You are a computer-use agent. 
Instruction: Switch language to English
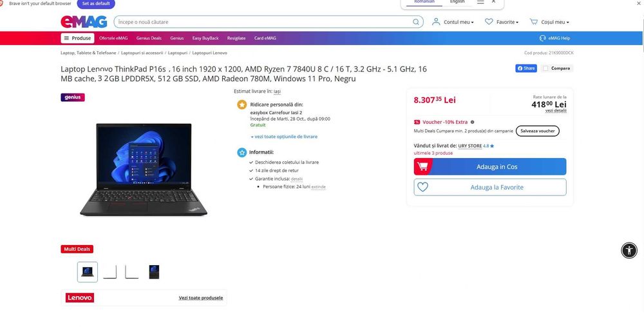[457, 2]
